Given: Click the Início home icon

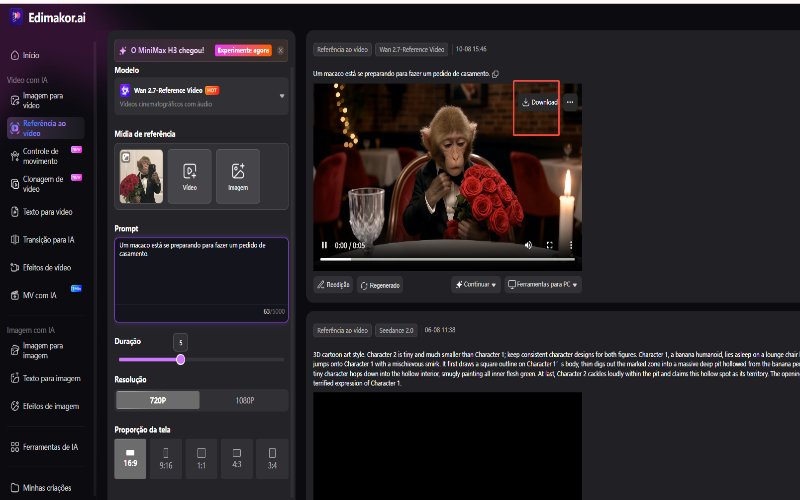Looking at the screenshot, I should coord(15,55).
